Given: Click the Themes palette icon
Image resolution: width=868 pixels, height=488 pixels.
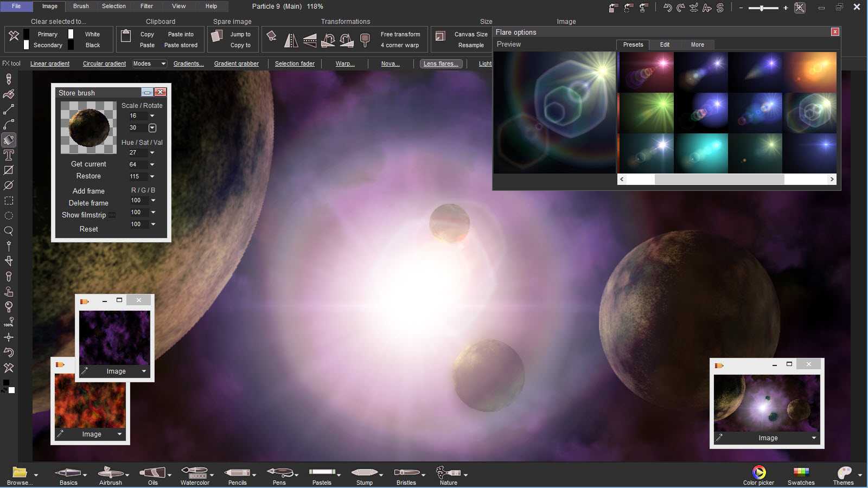Looking at the screenshot, I should 843,473.
